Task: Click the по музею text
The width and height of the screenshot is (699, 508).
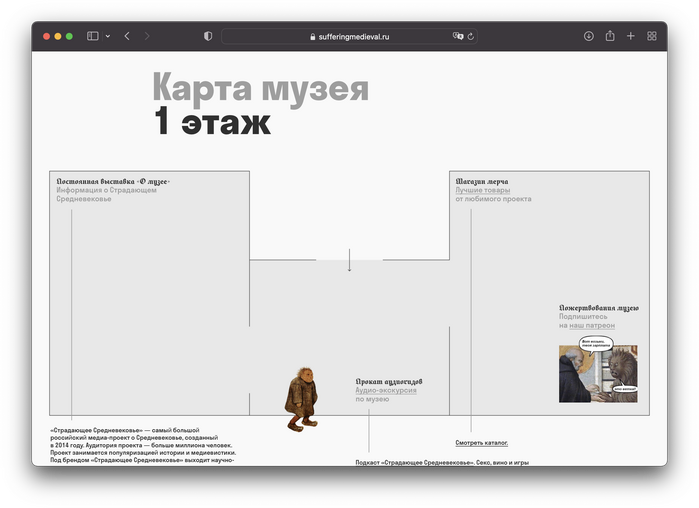Action: [x=372, y=399]
